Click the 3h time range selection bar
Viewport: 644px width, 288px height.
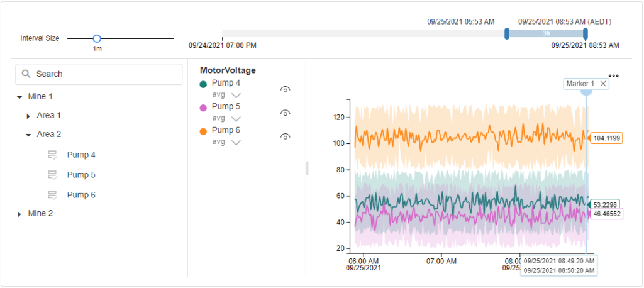pyautogui.click(x=546, y=33)
